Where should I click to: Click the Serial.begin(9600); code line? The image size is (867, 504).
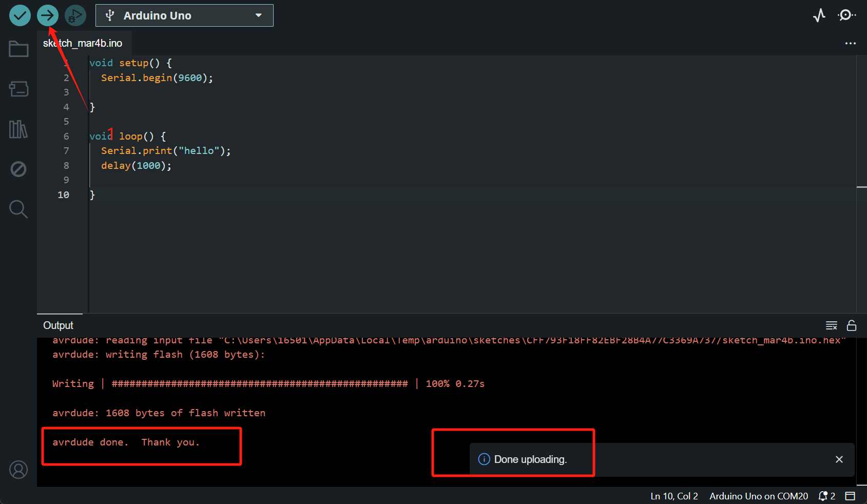pos(157,77)
